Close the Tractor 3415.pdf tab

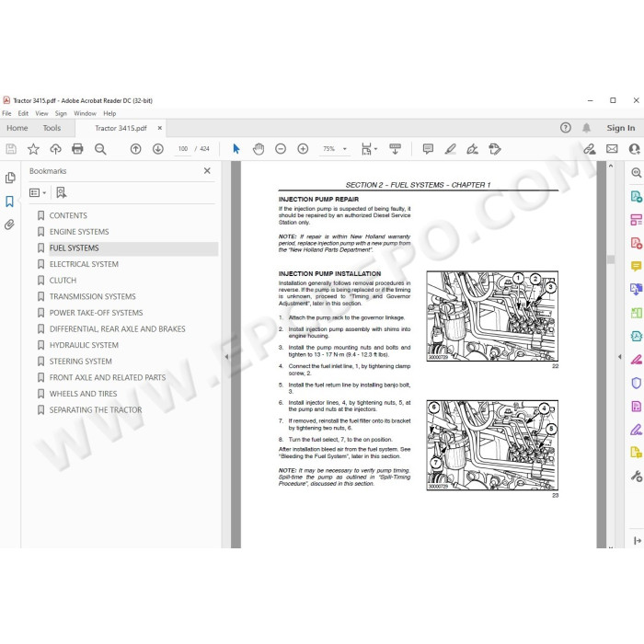[160, 128]
